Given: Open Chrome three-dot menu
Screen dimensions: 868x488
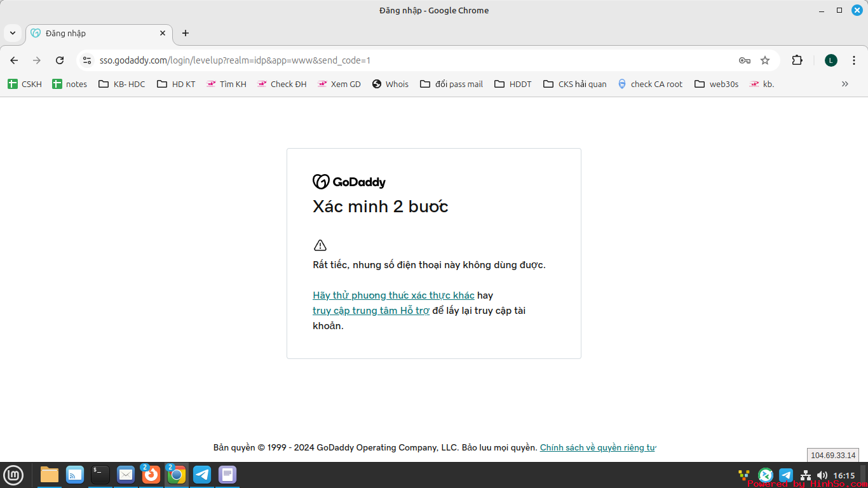Looking at the screenshot, I should (x=854, y=60).
